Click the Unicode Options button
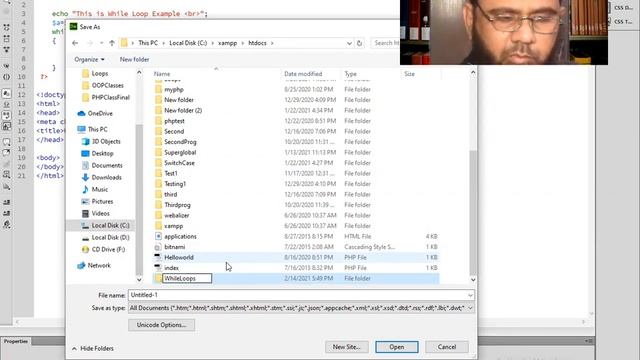Image resolution: width=640 pixels, height=360 pixels. click(x=161, y=325)
